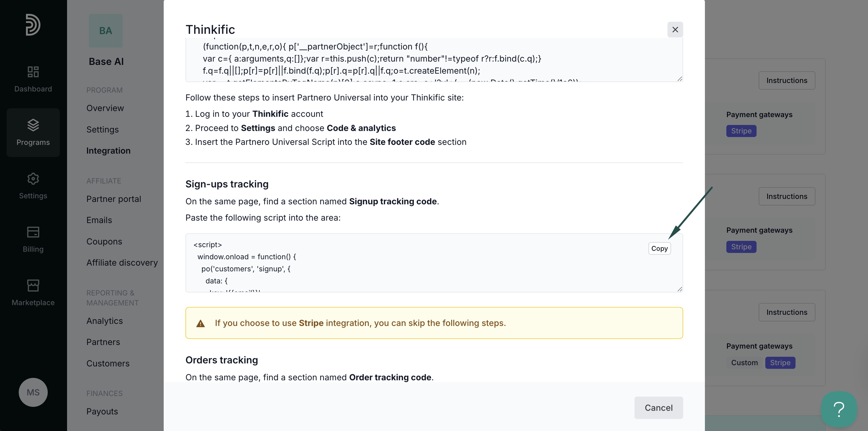Click Stripe tag in the first card
The width and height of the screenshot is (868, 431).
tap(741, 131)
